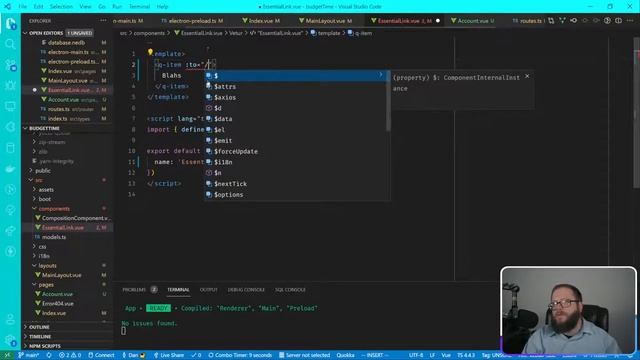The width and height of the screenshot is (640, 360).
Task: Open the Edit menu
Action: 38,7
